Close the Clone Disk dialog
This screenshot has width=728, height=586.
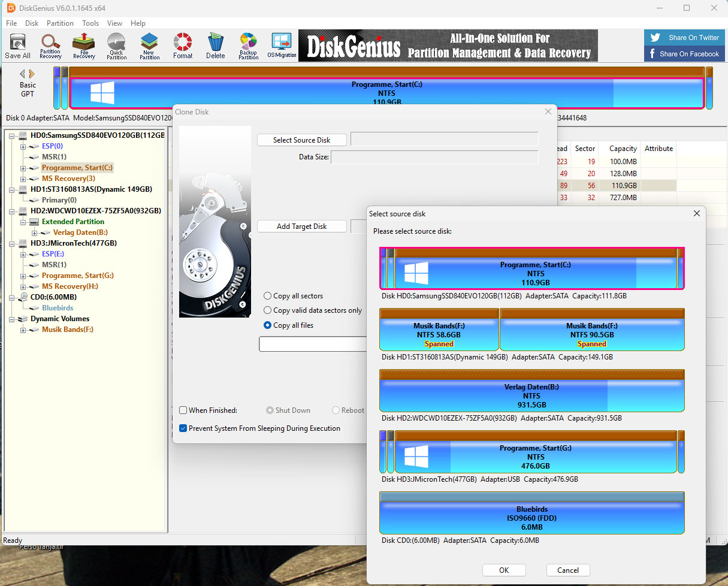548,111
